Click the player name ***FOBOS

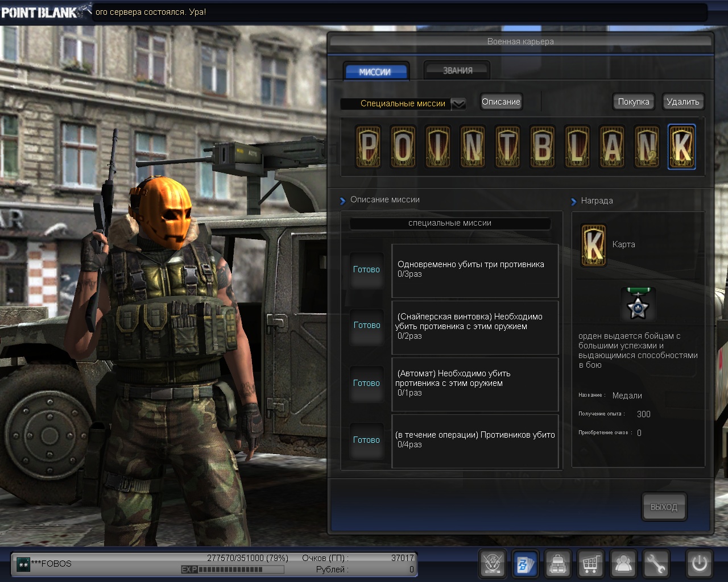click(51, 564)
